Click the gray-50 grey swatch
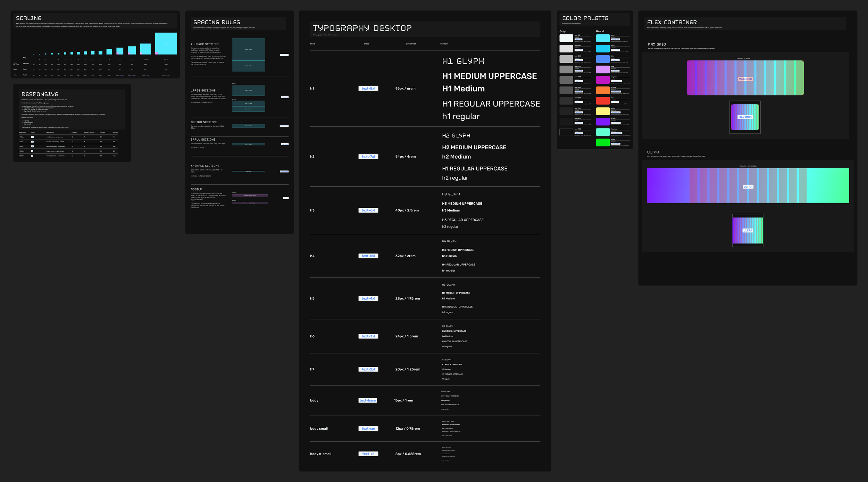 click(x=566, y=38)
